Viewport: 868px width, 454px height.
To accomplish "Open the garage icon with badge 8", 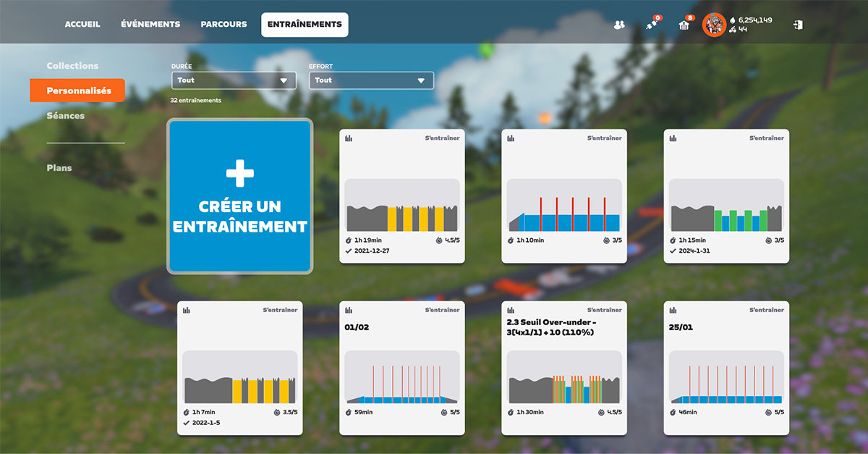I will 684,25.
